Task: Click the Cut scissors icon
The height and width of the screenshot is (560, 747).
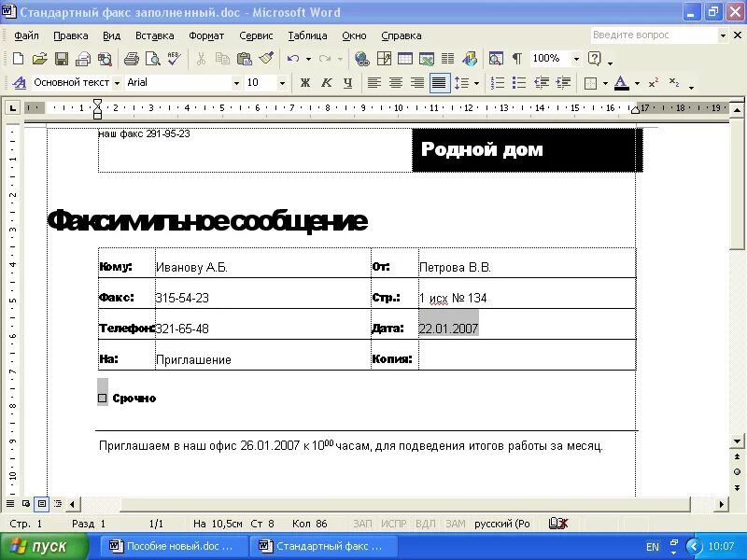Action: [x=201, y=59]
